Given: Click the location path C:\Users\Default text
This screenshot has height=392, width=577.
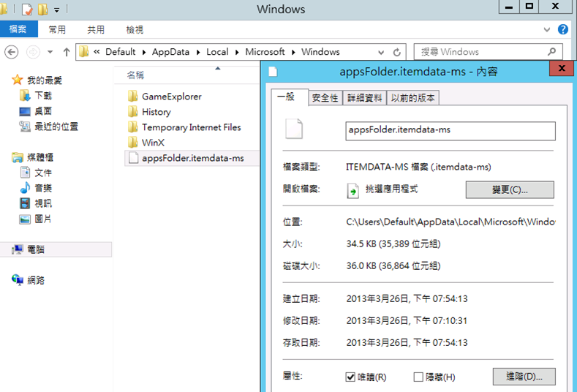Looking at the screenshot, I should click(450, 222).
